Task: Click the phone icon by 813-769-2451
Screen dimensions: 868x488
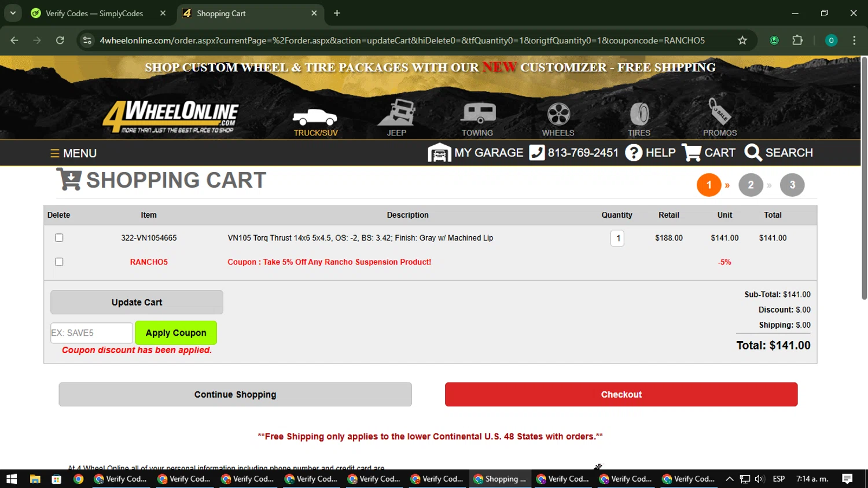Action: point(537,153)
